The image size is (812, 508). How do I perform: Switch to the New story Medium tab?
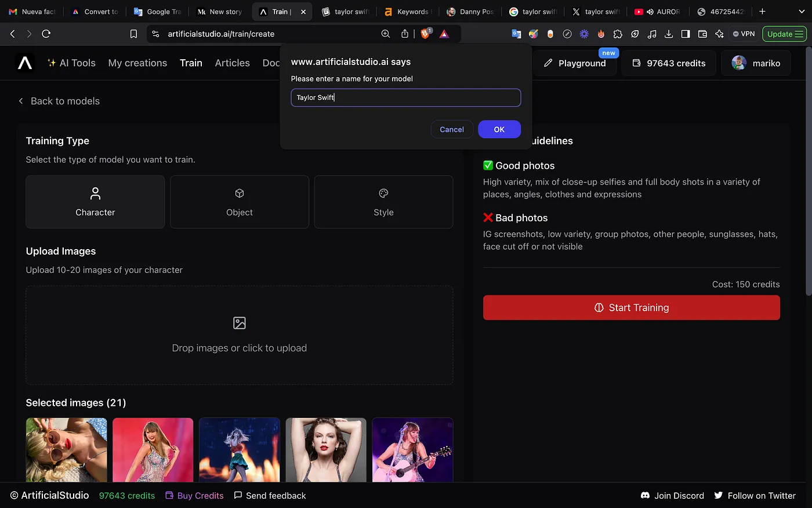(220, 12)
